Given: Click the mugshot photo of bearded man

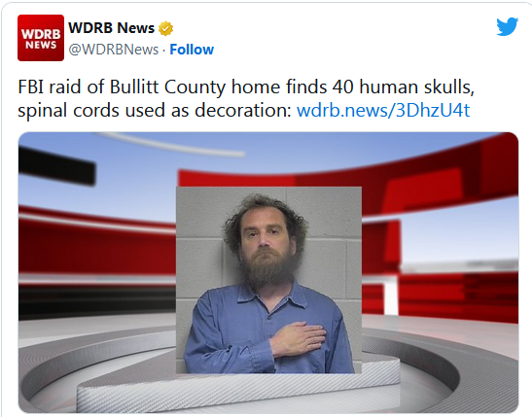Looking at the screenshot, I should pyautogui.click(x=268, y=280).
